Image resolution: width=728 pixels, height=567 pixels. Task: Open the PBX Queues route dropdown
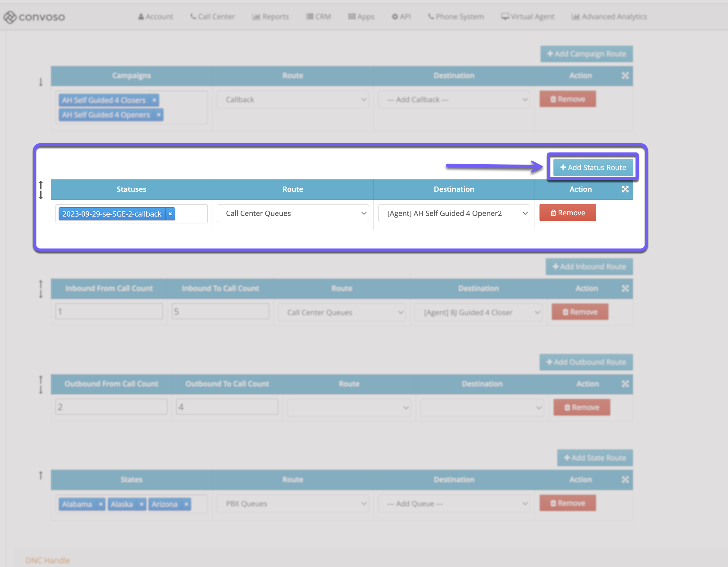[x=292, y=504]
